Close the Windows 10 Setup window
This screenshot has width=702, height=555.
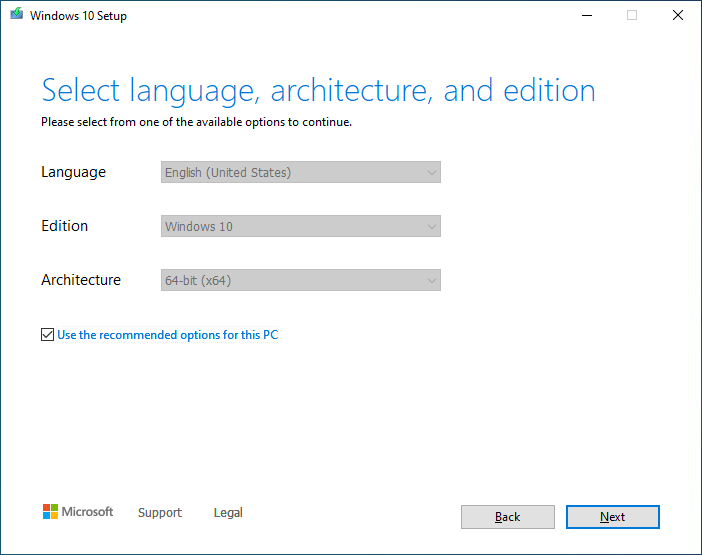678,16
